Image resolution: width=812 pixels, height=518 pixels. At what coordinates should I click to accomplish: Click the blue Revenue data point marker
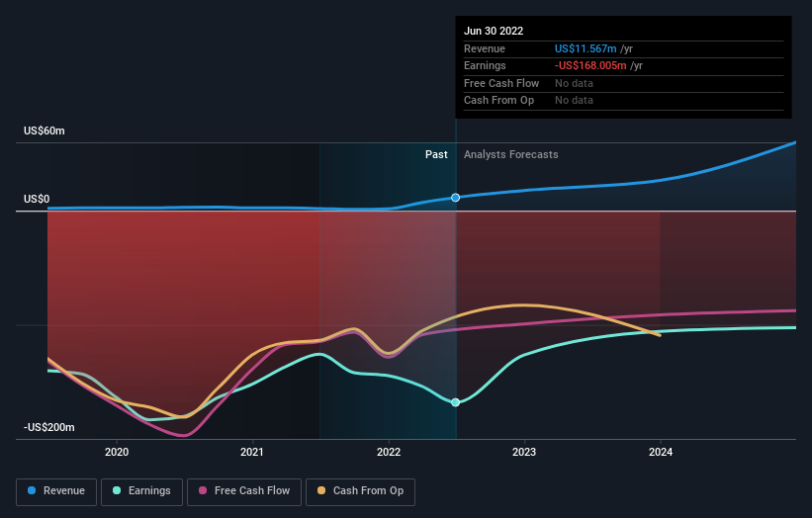(x=455, y=198)
